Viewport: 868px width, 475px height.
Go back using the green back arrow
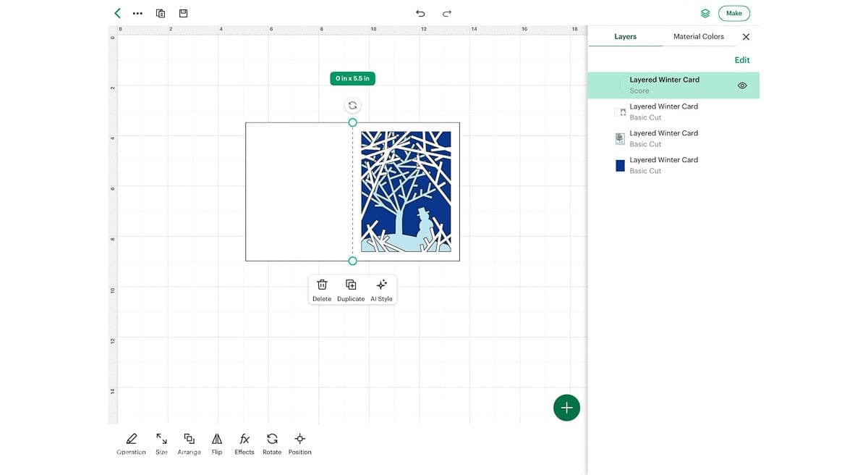(117, 13)
